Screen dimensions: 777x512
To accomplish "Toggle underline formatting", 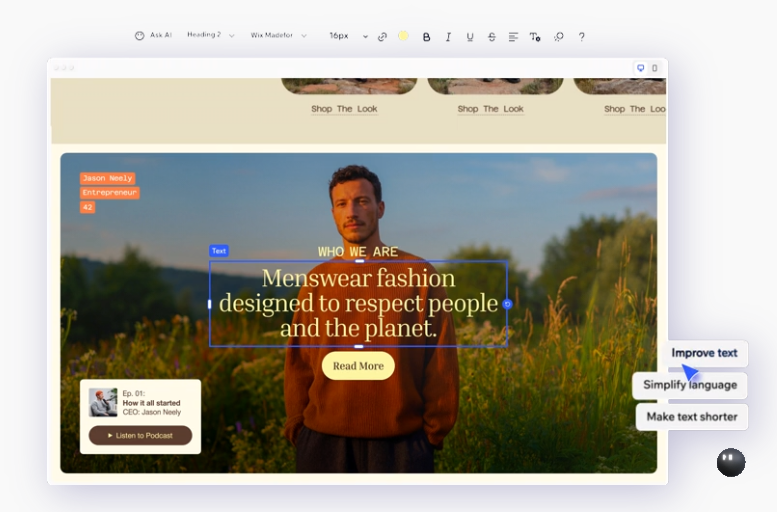I will click(470, 37).
